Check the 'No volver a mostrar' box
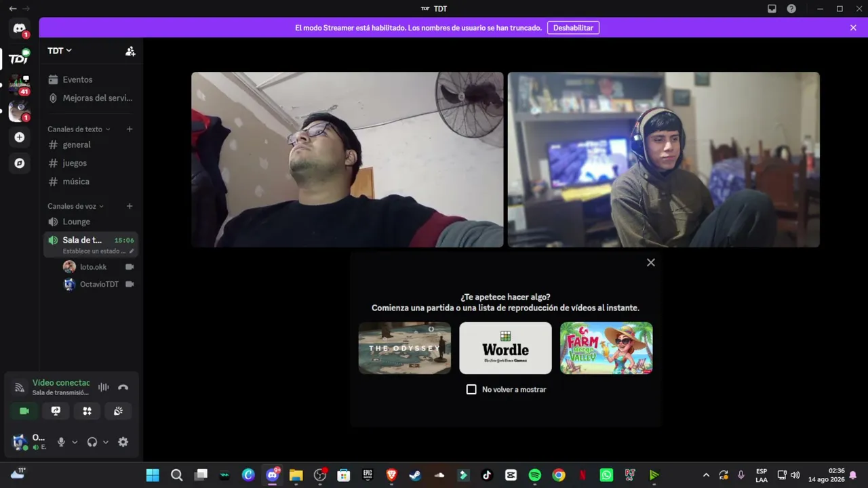The image size is (868, 488). pos(471,389)
